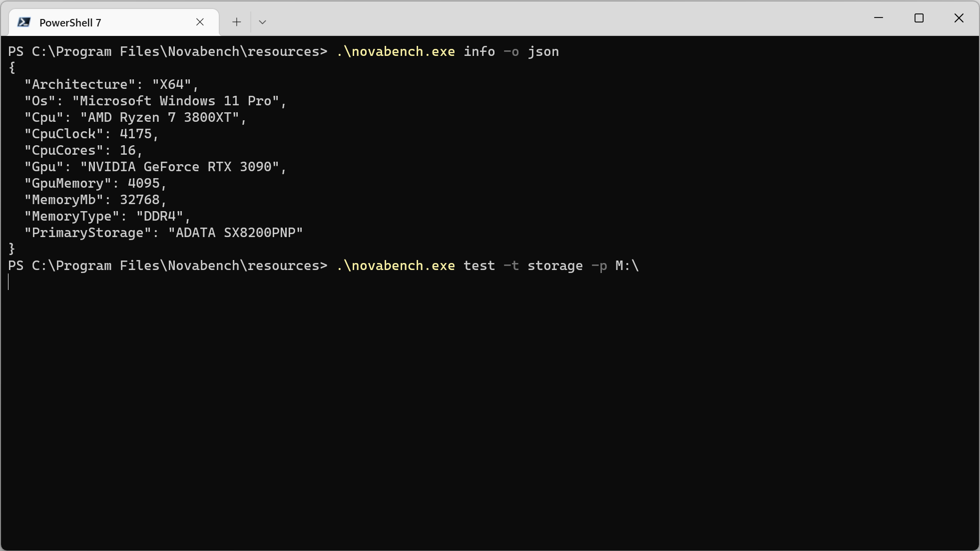Close the PowerShell 7 tab
Image resolution: width=980 pixels, height=551 pixels.
pyautogui.click(x=200, y=22)
